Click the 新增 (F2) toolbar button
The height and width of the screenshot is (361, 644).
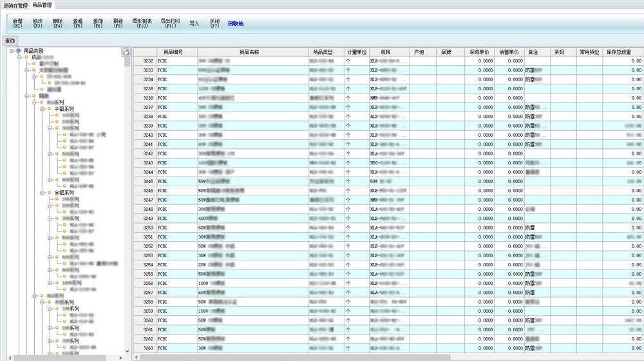17,23
